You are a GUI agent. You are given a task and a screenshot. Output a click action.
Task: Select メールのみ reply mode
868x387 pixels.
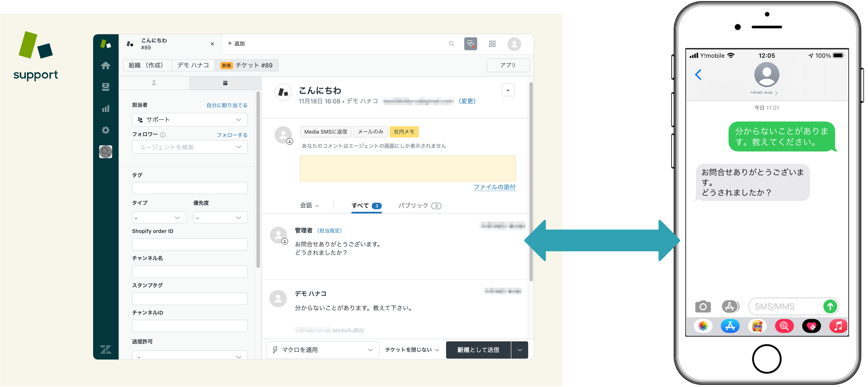[x=370, y=132]
